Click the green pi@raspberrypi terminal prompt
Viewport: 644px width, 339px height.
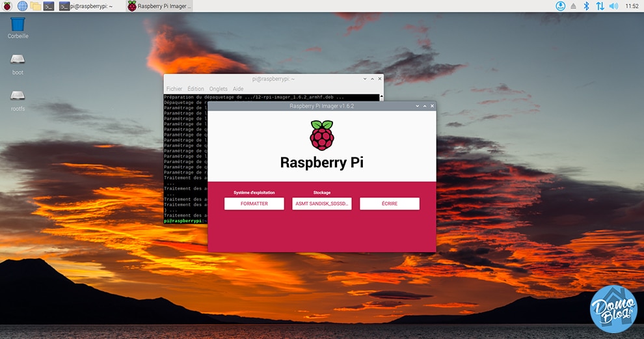coord(184,221)
